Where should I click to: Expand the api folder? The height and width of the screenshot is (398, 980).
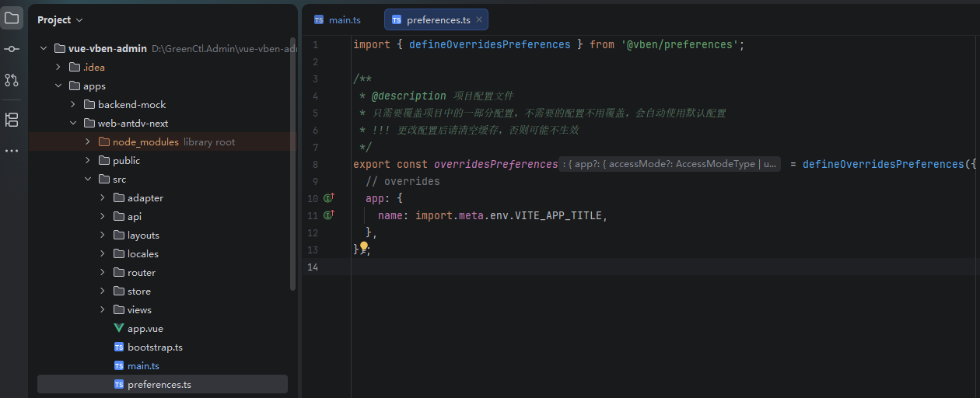tap(103, 216)
